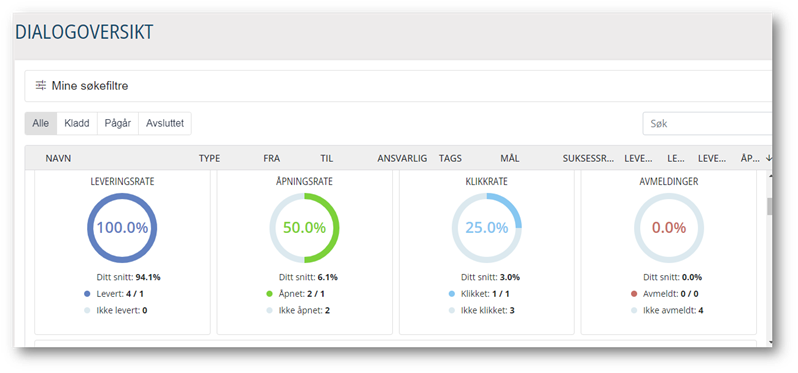The width and height of the screenshot is (798, 373).
Task: Click the green Åpningsrate 50.0% donut chart
Action: tap(304, 227)
